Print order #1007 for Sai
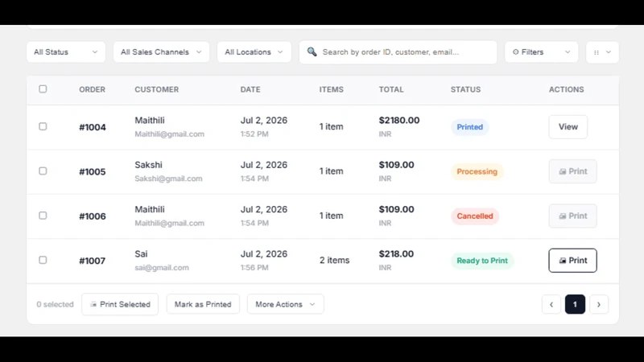The width and height of the screenshot is (644, 362). [x=573, y=260]
